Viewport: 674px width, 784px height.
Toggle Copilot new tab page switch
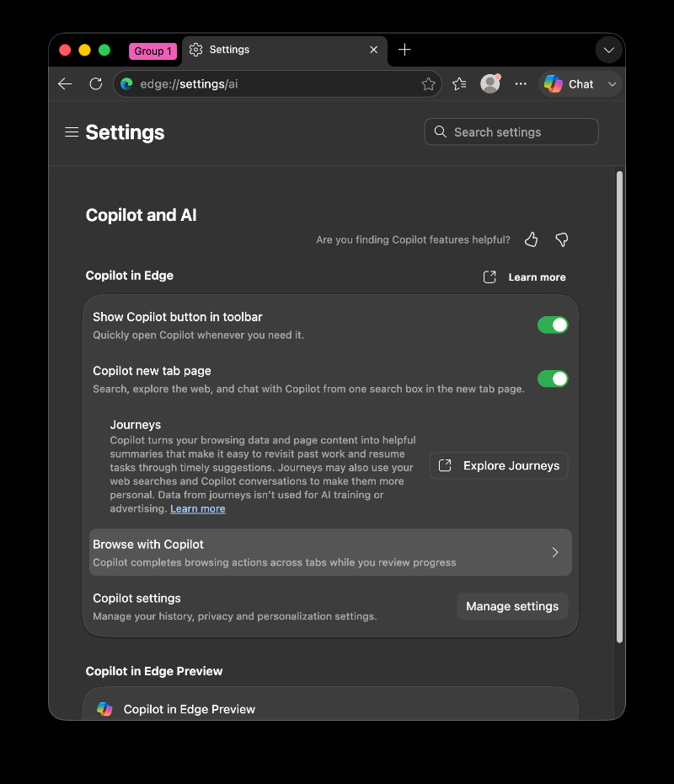tap(553, 379)
